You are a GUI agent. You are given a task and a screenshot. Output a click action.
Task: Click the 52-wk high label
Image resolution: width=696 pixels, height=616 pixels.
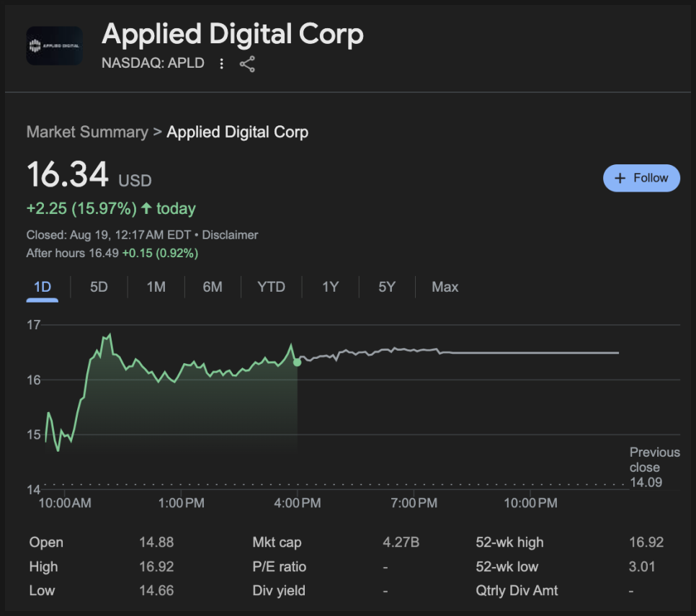tap(509, 543)
